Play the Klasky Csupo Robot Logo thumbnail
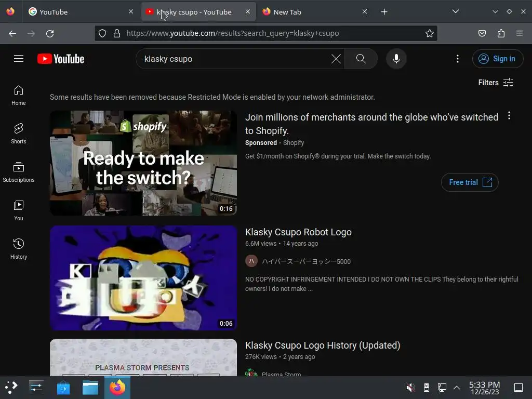Viewport: 532px width, 399px height. click(143, 278)
